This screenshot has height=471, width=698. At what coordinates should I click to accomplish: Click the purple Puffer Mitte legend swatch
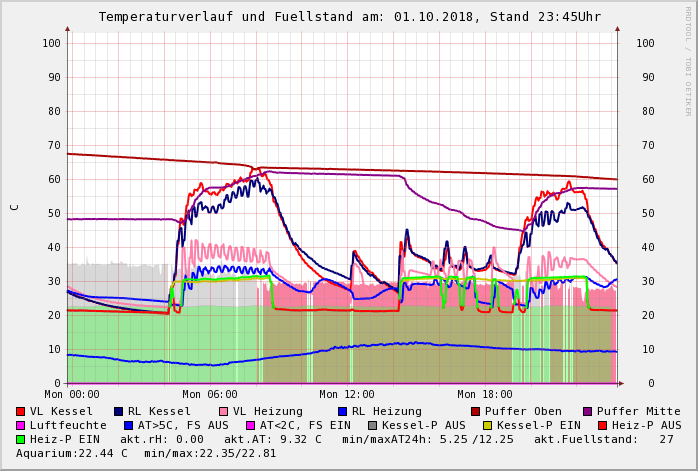click(x=587, y=411)
